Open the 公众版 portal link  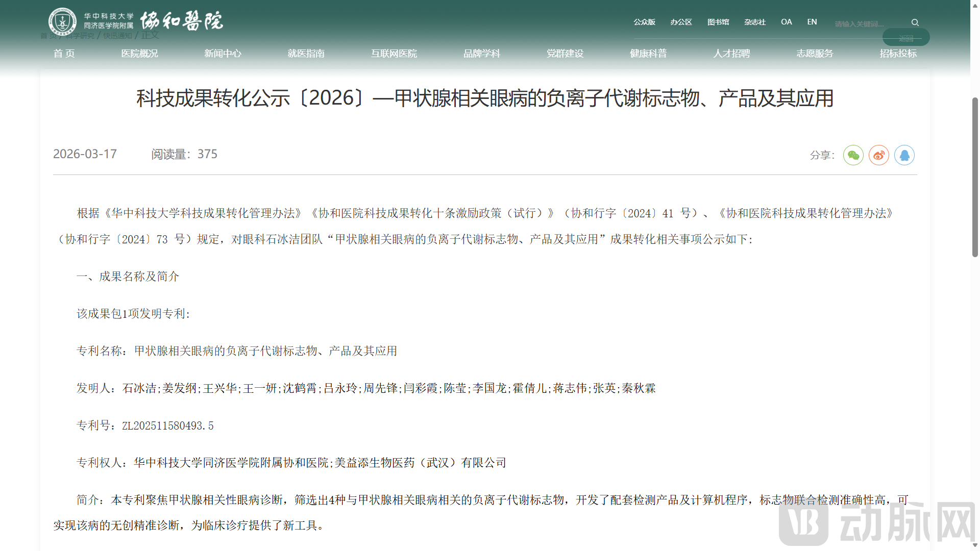644,22
